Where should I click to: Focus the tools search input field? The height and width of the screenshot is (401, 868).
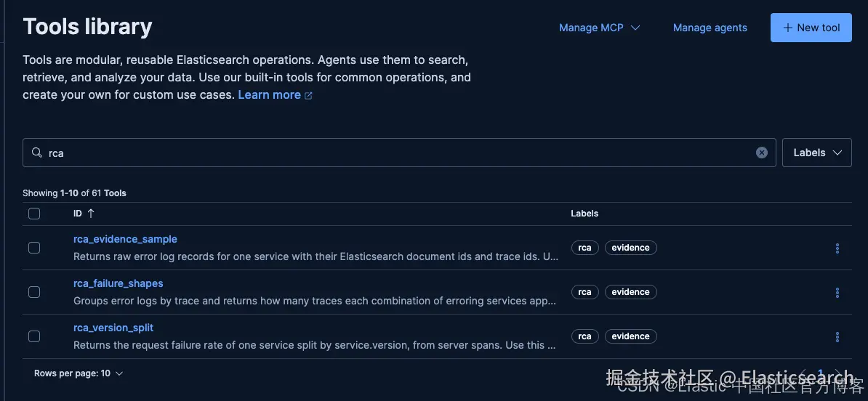tap(399, 153)
